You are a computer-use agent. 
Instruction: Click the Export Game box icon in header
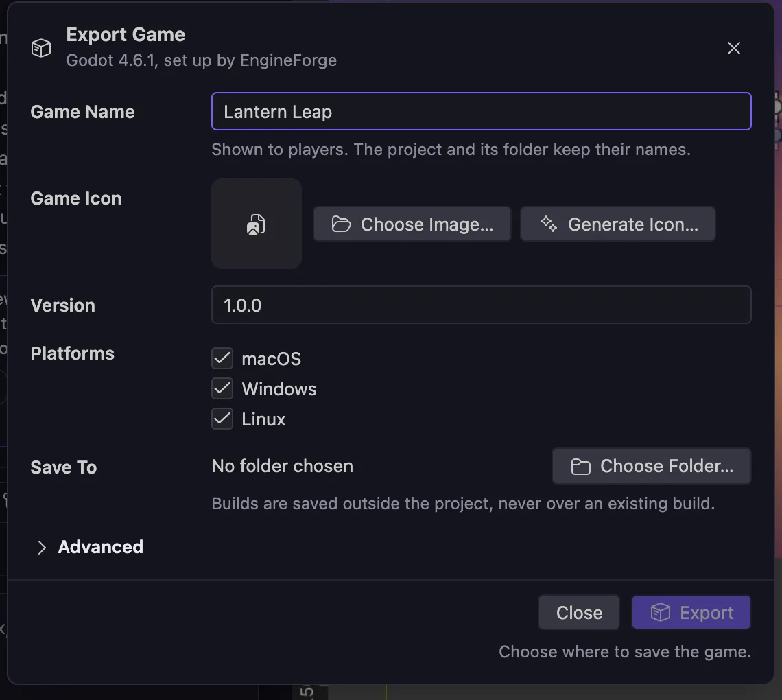click(x=41, y=49)
